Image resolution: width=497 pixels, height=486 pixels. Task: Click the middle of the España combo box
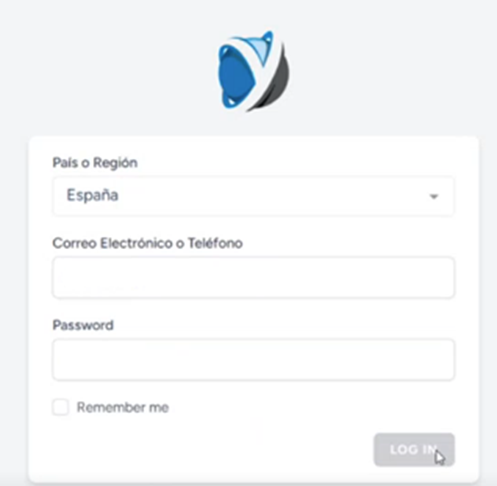click(253, 196)
